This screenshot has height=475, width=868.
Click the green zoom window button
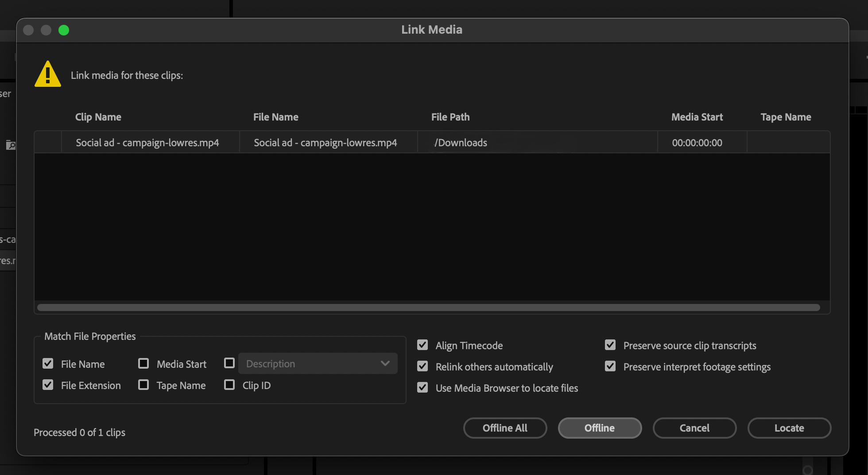click(x=64, y=30)
